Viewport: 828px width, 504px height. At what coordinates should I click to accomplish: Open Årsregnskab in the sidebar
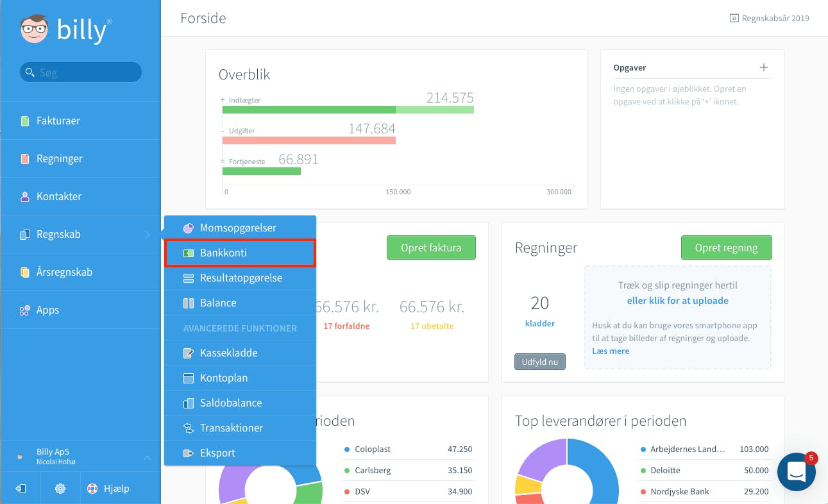[x=81, y=272]
